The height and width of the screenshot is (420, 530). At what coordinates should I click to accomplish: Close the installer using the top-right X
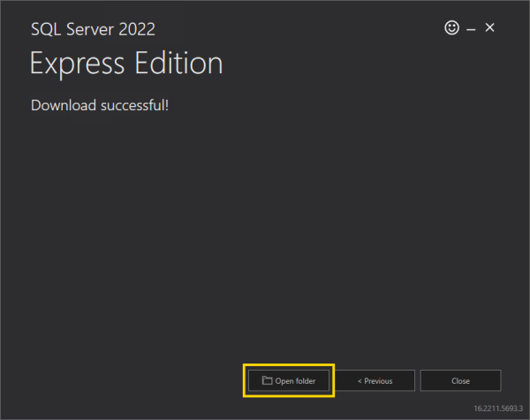click(x=490, y=28)
